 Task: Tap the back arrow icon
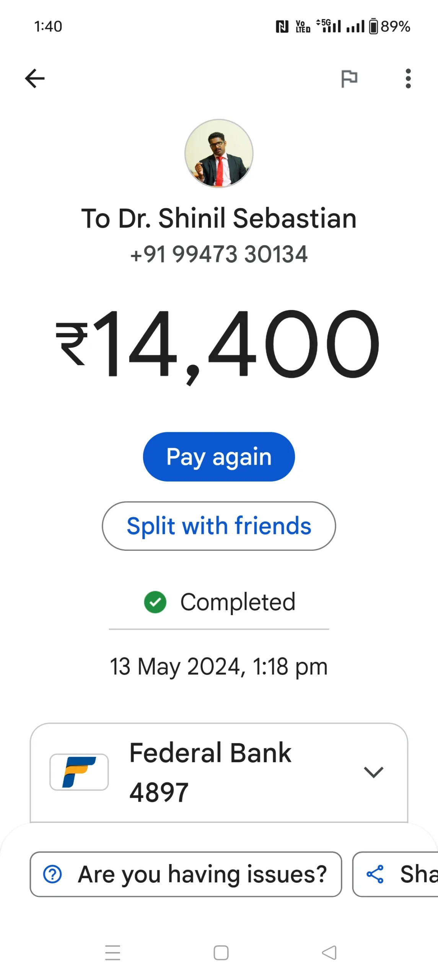click(35, 78)
